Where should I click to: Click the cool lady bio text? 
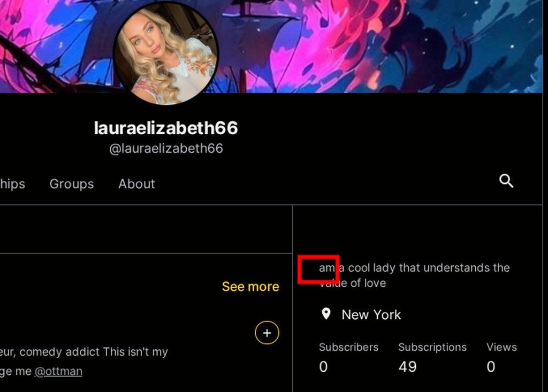(414, 275)
